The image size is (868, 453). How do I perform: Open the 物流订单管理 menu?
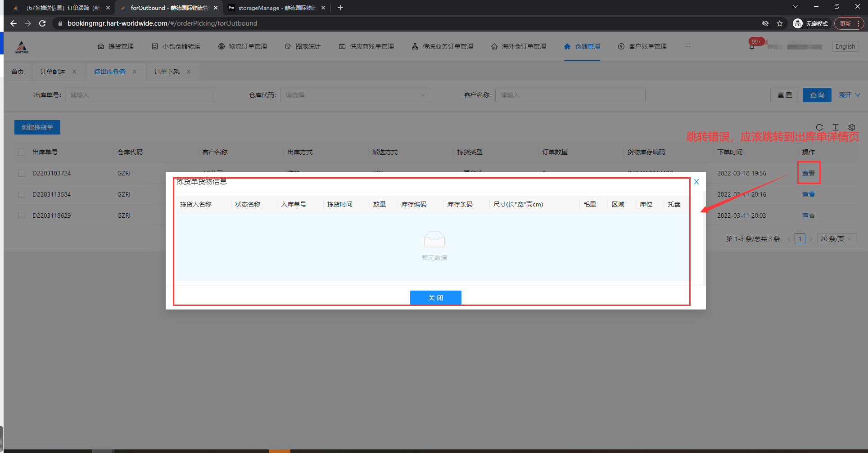[243, 46]
